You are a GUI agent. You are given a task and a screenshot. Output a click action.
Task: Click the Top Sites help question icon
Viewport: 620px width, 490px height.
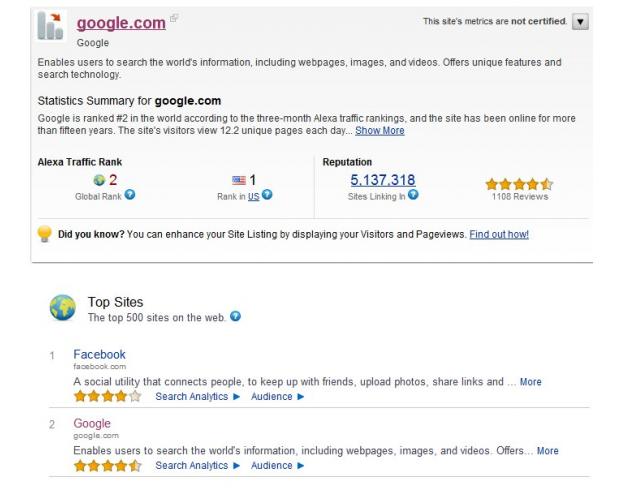tap(235, 316)
